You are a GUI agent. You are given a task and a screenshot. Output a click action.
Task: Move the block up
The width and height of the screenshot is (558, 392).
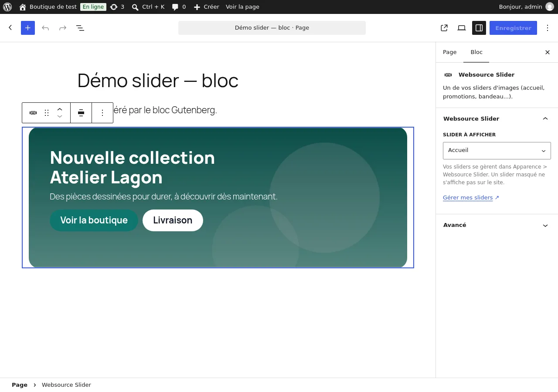(60, 109)
